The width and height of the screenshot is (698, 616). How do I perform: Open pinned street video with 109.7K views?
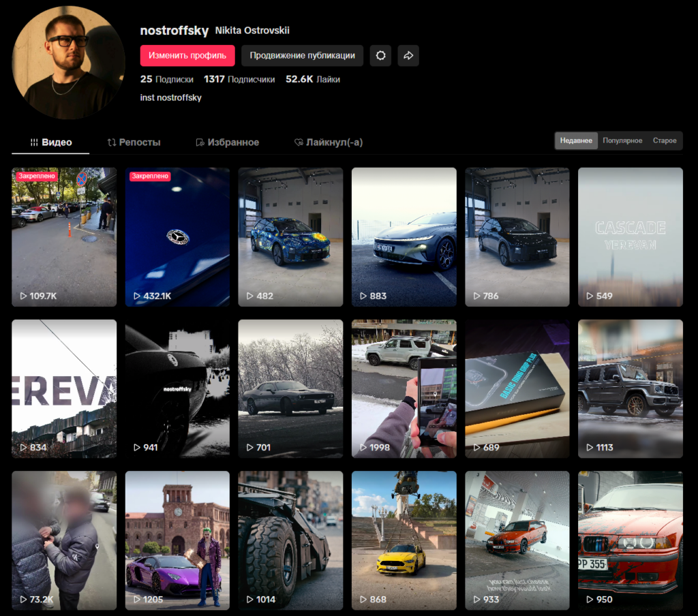[64, 236]
